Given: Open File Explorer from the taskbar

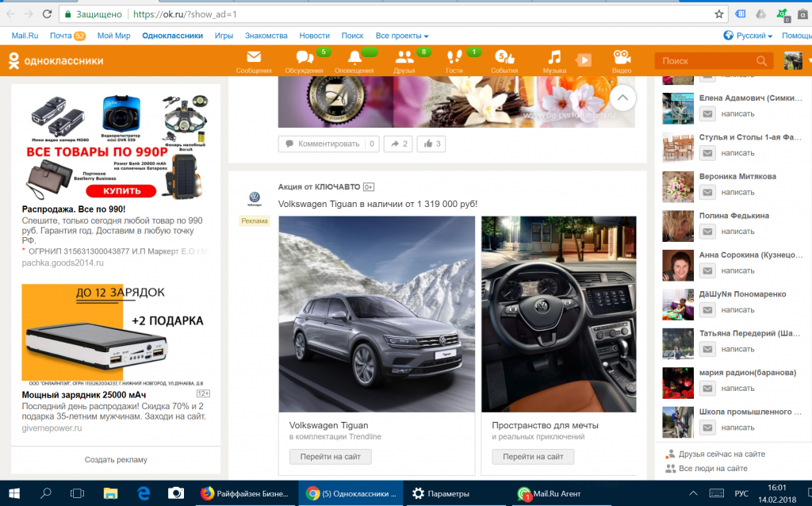Looking at the screenshot, I should pos(110,493).
